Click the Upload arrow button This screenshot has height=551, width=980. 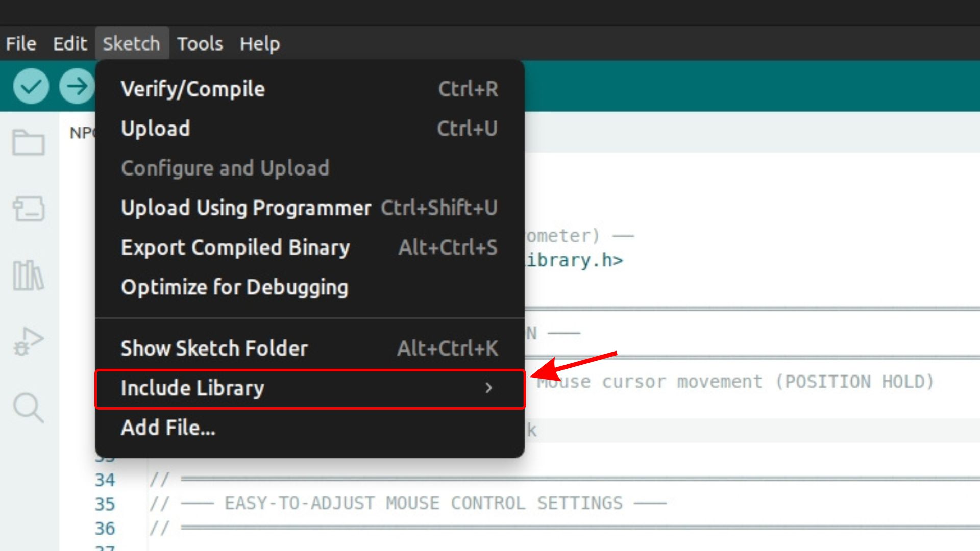pyautogui.click(x=77, y=86)
